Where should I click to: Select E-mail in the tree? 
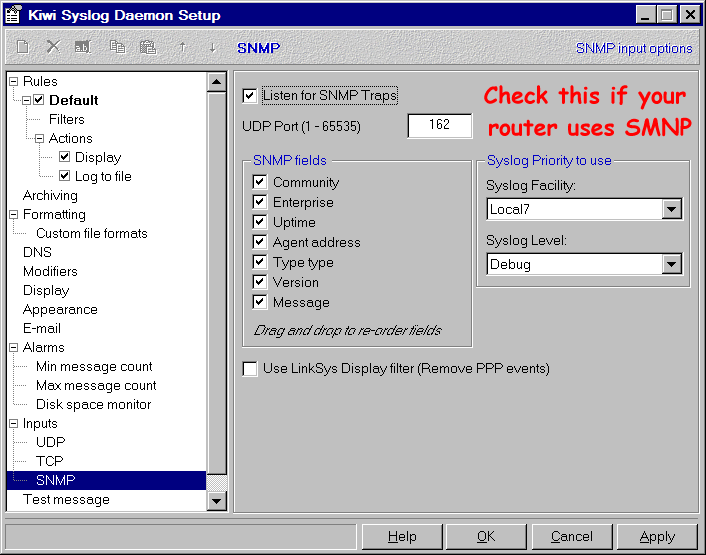click(x=41, y=328)
